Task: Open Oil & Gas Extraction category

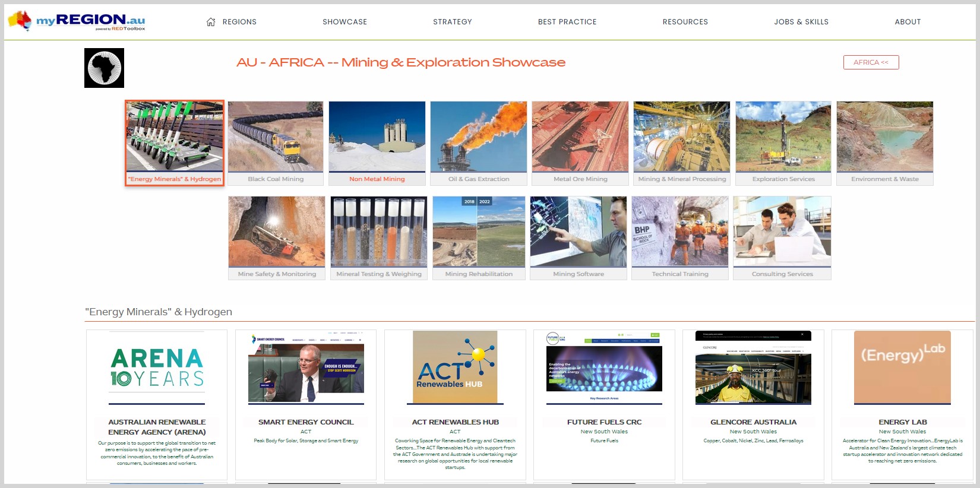Action: point(479,143)
